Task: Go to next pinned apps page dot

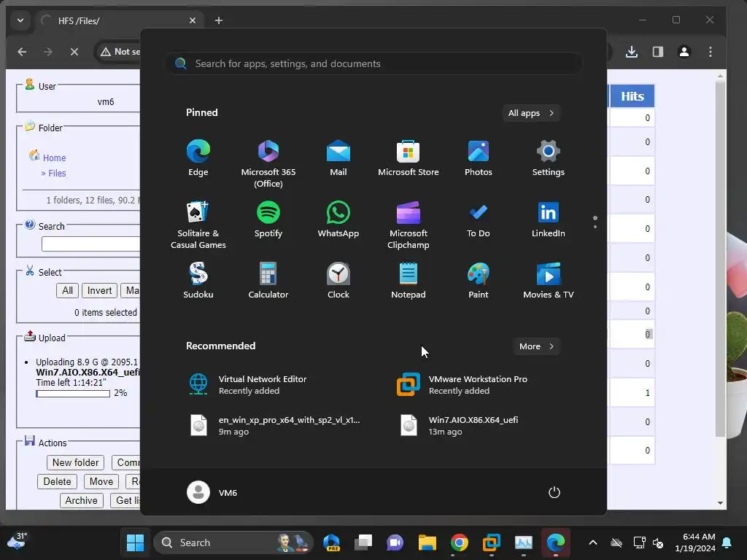Action: [x=595, y=227]
